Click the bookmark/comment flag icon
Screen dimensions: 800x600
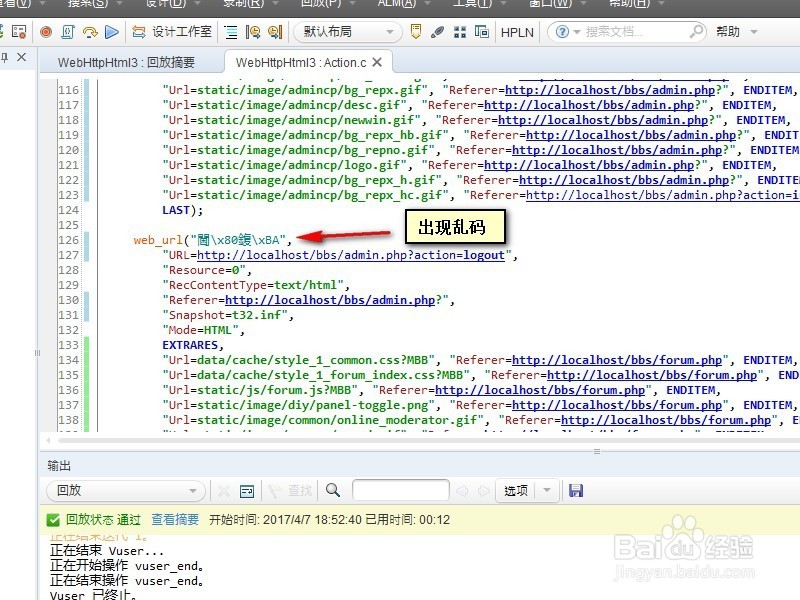coord(416,32)
